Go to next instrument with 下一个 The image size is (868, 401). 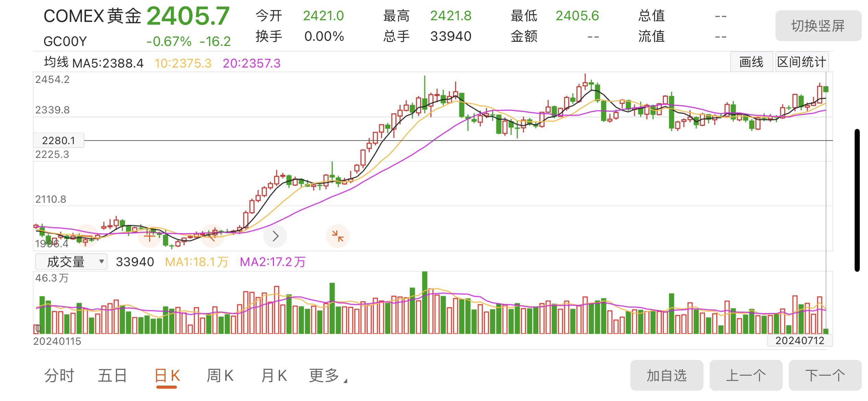[825, 375]
